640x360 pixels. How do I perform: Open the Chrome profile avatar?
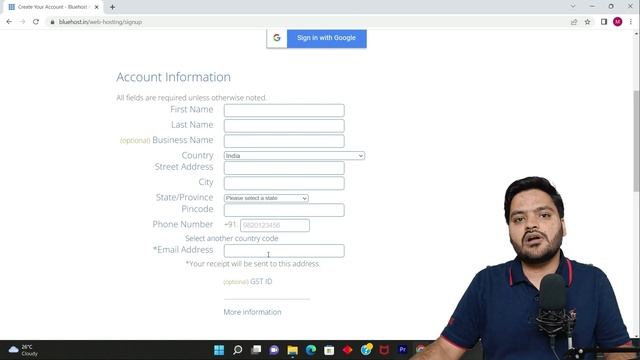click(x=618, y=22)
